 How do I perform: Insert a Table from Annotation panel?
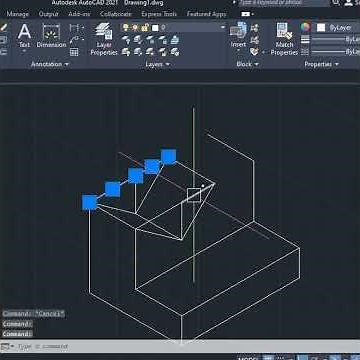[74, 52]
